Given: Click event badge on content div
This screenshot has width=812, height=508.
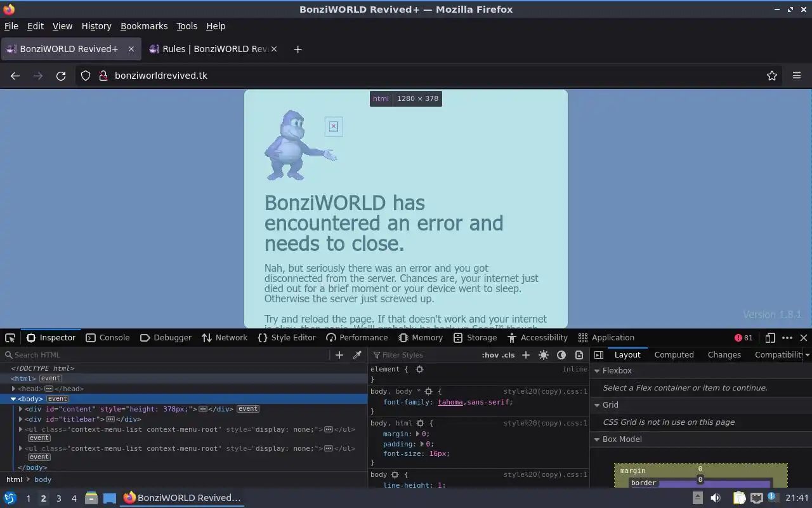Looking at the screenshot, I should 248,409.
